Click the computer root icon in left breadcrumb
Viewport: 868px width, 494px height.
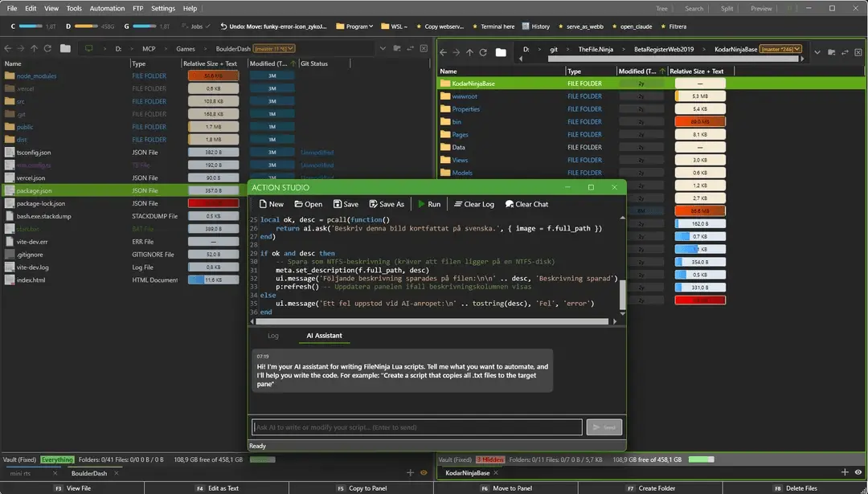(88, 49)
